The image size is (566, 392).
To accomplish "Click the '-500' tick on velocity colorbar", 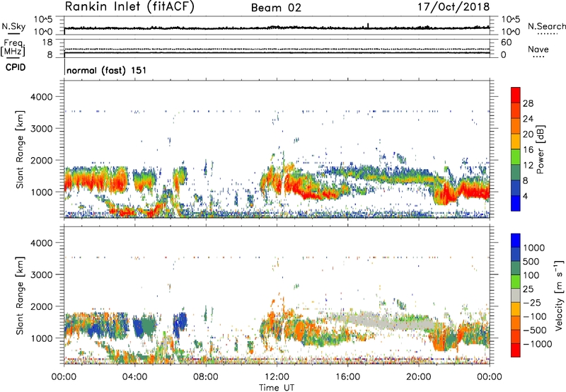I will click(536, 330).
